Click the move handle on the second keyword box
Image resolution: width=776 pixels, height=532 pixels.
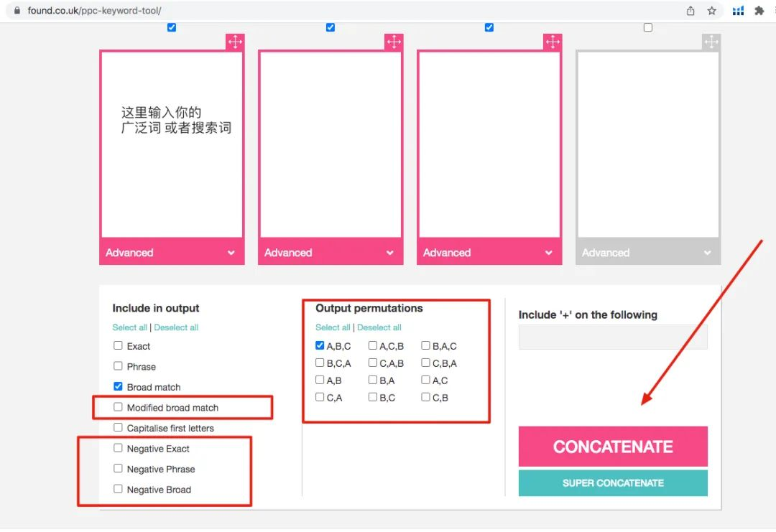[394, 42]
